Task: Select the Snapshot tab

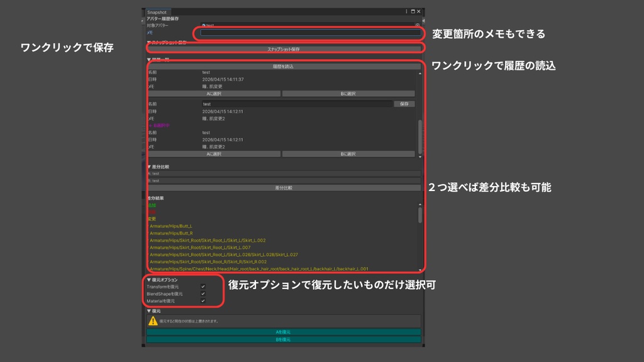Action: pos(156,11)
